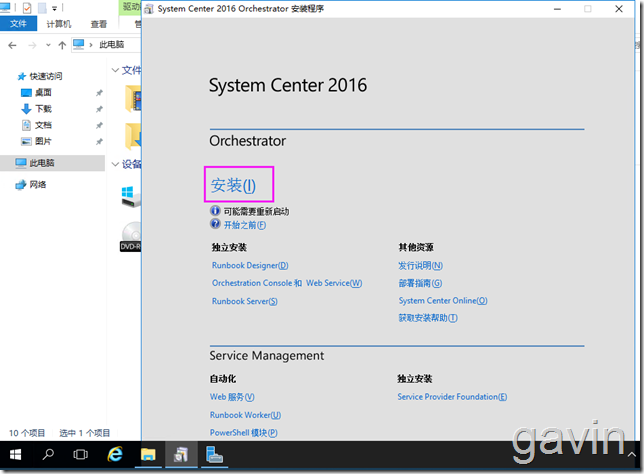Open Explorer recent locations dropdown arrow

pos(48,45)
